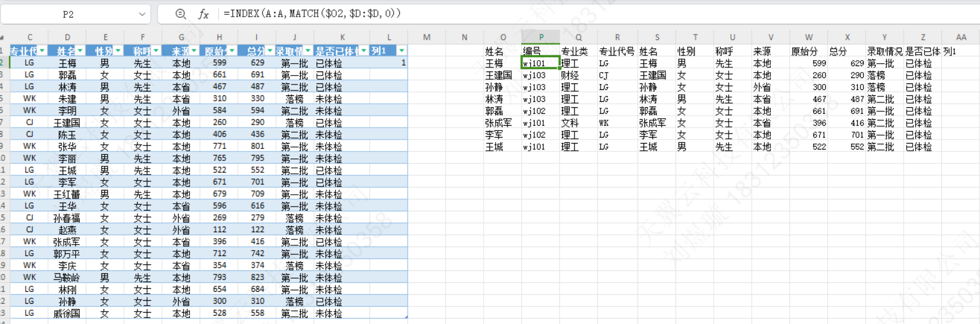
Task: Open the 性别 column filter dropdown
Action: [118, 51]
